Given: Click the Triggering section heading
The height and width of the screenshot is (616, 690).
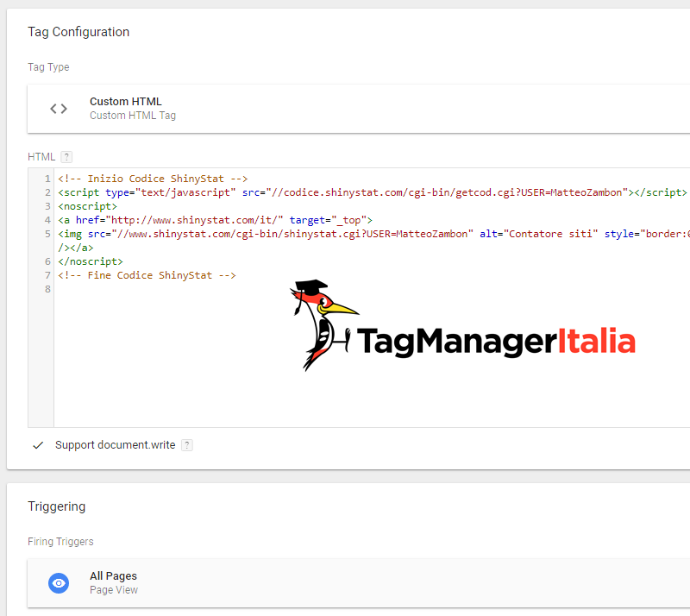Looking at the screenshot, I should click(x=56, y=506).
